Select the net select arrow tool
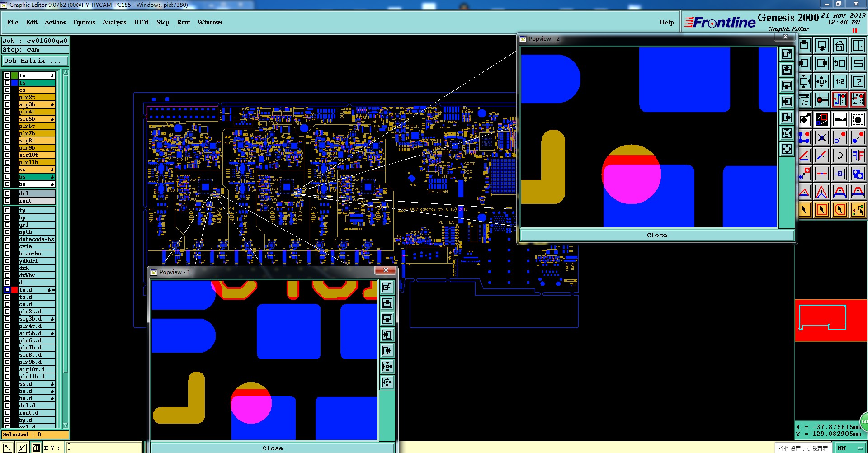868x453 pixels. pos(858,209)
